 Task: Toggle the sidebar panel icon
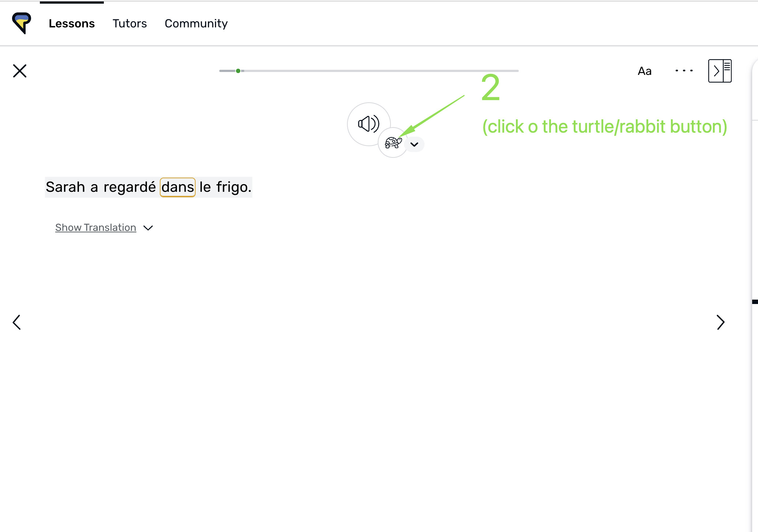[720, 71]
